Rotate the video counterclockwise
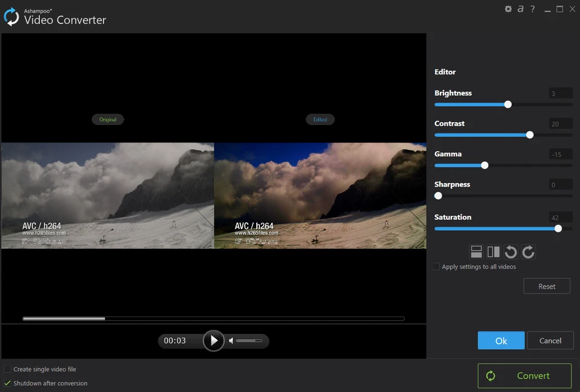The image size is (580, 392). click(x=511, y=251)
